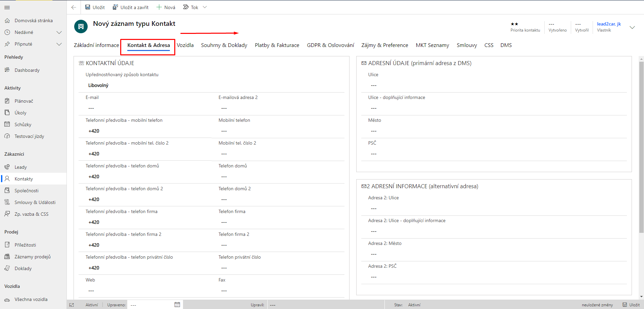644x309 pixels.
Task: Click the hamburger menu icon
Action: tap(7, 7)
